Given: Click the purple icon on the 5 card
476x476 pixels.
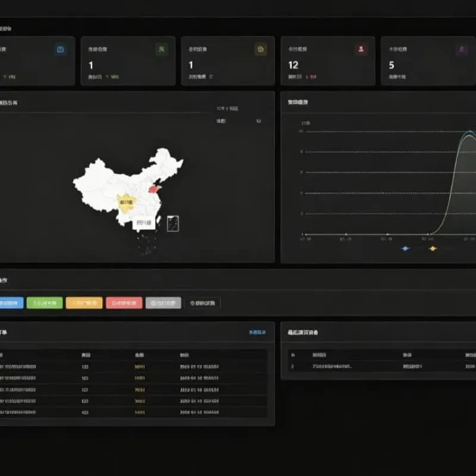Looking at the screenshot, I should point(462,49).
